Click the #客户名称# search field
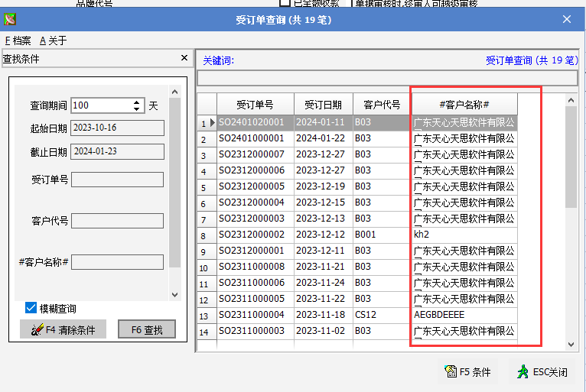 point(117,262)
